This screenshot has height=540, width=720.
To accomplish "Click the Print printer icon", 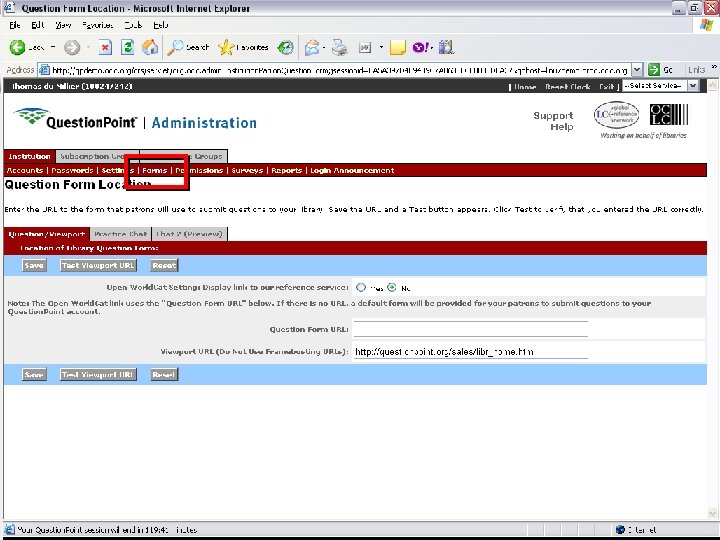I will coord(340,47).
